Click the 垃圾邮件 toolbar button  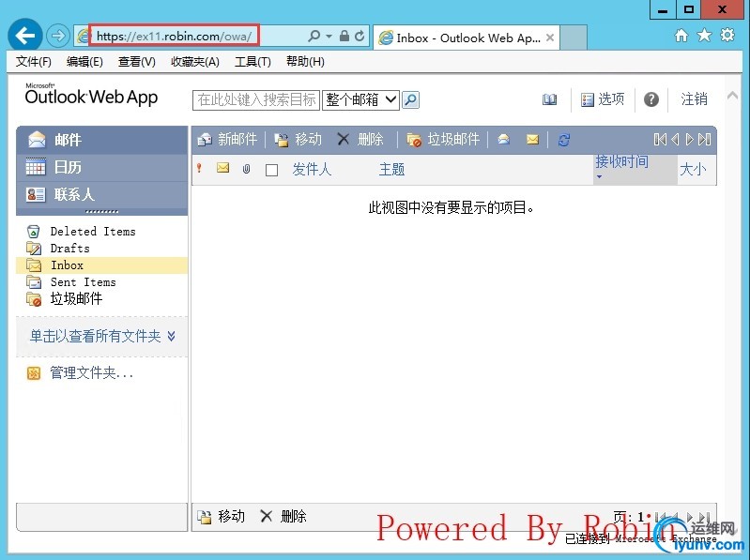(x=443, y=140)
